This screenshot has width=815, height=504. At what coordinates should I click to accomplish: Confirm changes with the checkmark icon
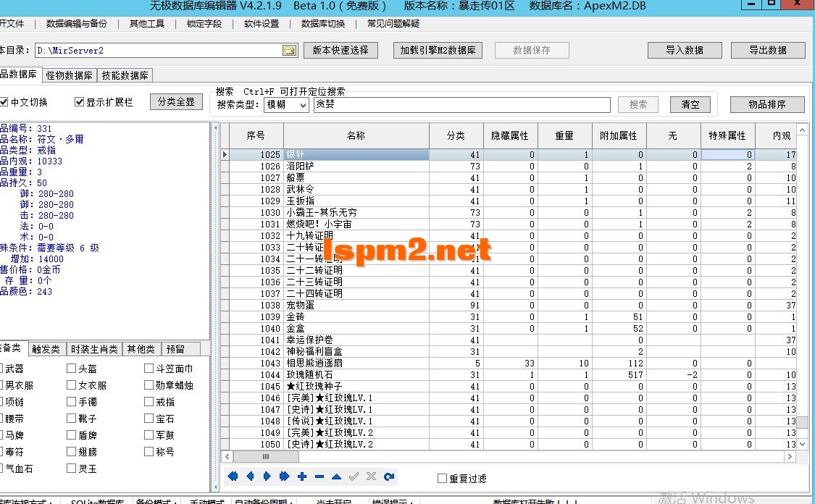[x=353, y=476]
